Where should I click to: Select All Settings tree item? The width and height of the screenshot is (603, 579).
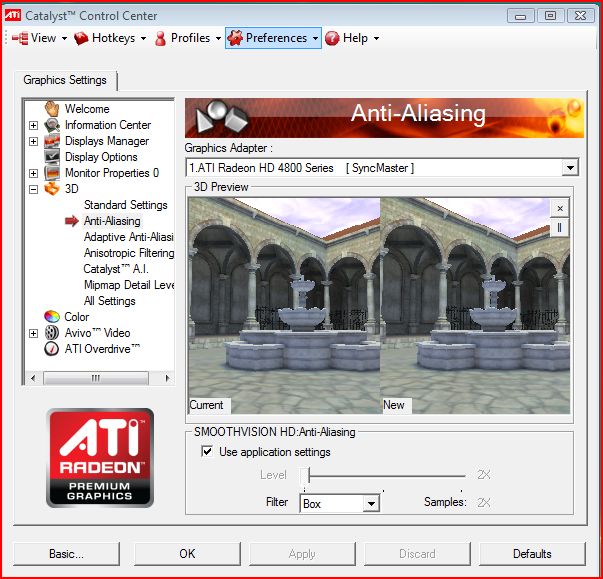[x=110, y=301]
